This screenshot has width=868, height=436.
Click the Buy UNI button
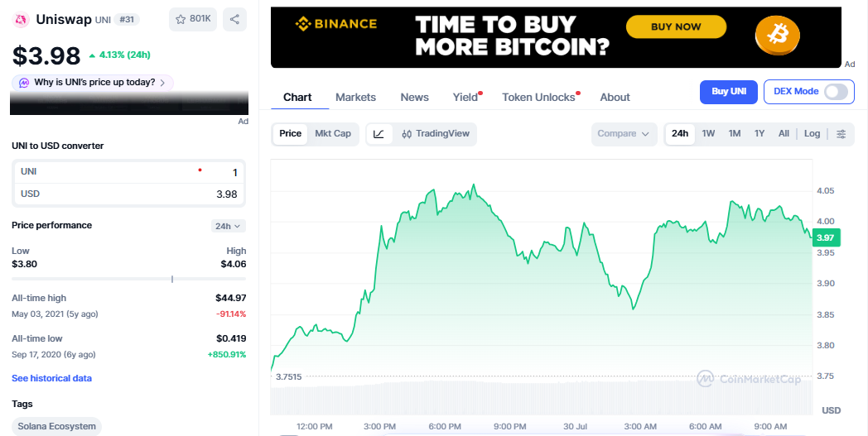(x=729, y=92)
